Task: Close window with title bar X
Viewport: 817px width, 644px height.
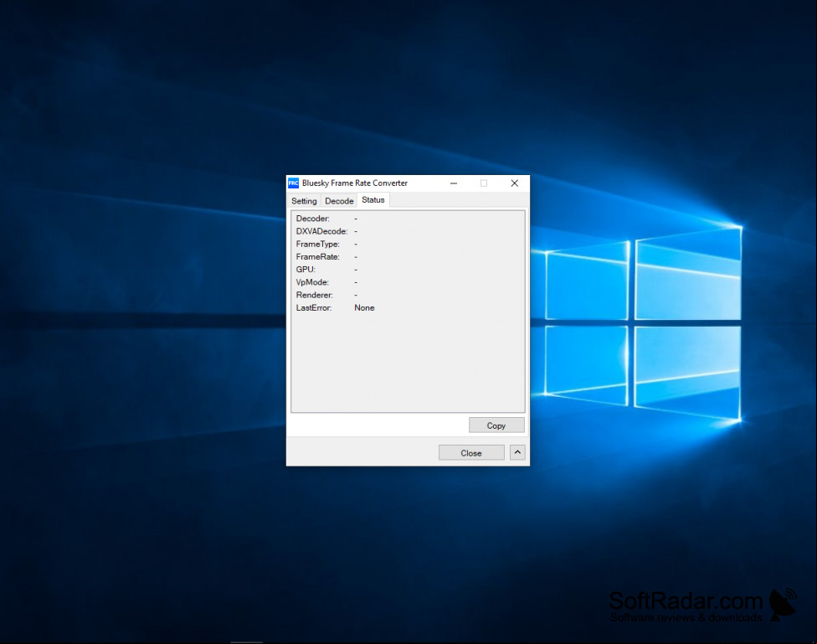Action: 514,183
